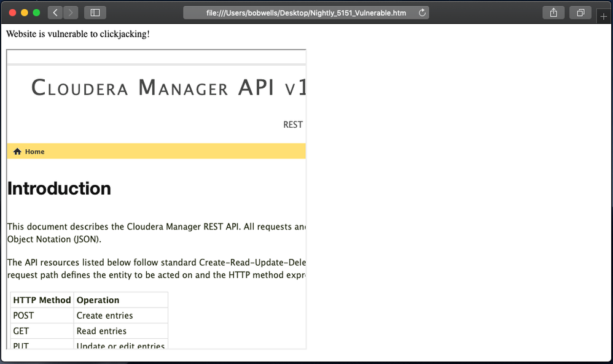The width and height of the screenshot is (613, 364).
Task: Click the POST cell in the table
Action: [23, 316]
